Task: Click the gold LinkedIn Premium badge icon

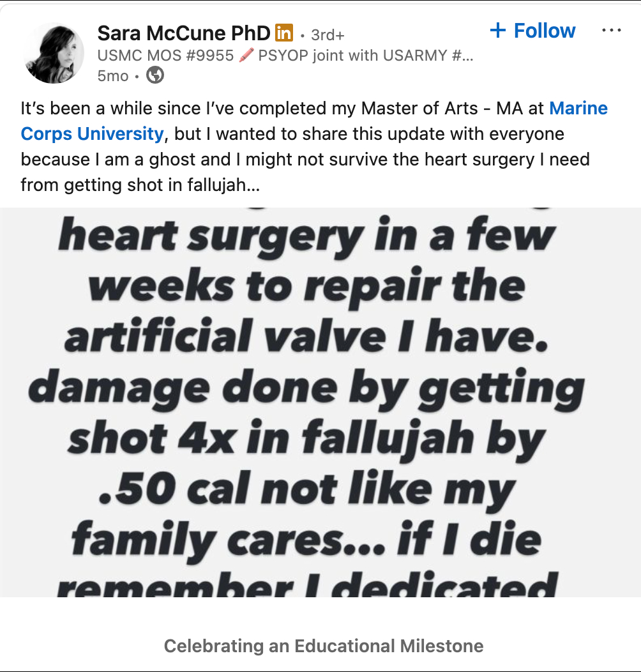Action: coord(283,32)
